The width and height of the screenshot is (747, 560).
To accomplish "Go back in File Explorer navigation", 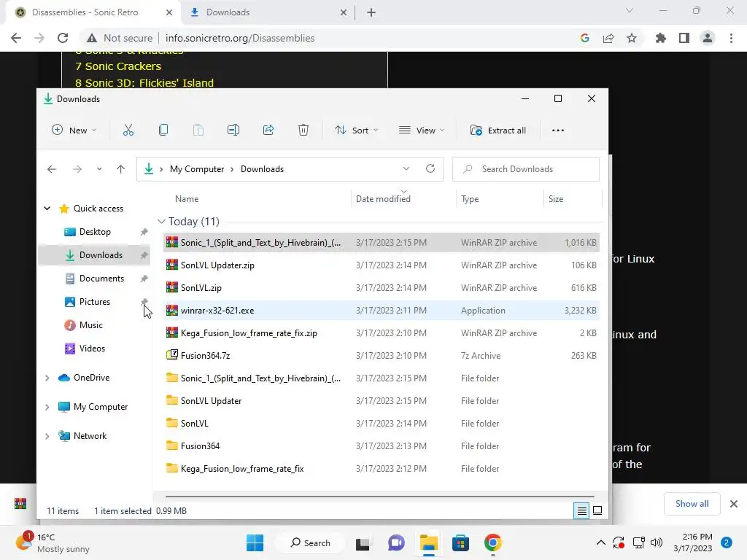I will pos(52,169).
